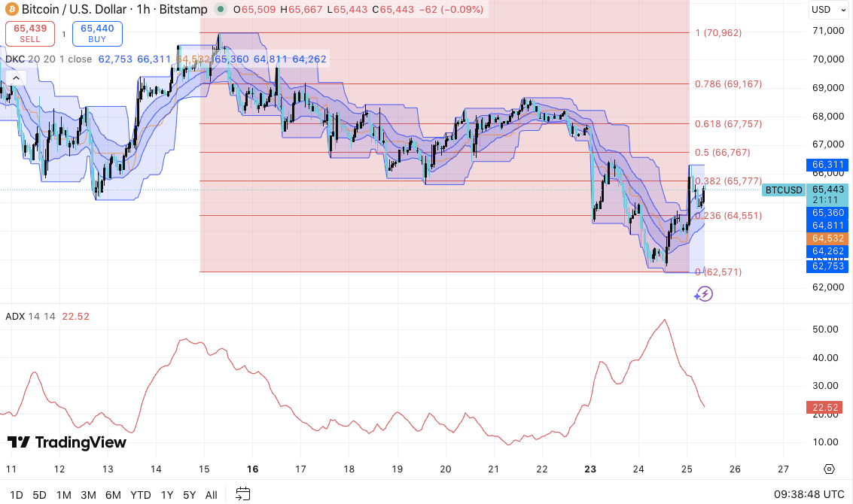The width and height of the screenshot is (853, 504).
Task: Click the SELL 65,439 button
Action: coord(31,33)
